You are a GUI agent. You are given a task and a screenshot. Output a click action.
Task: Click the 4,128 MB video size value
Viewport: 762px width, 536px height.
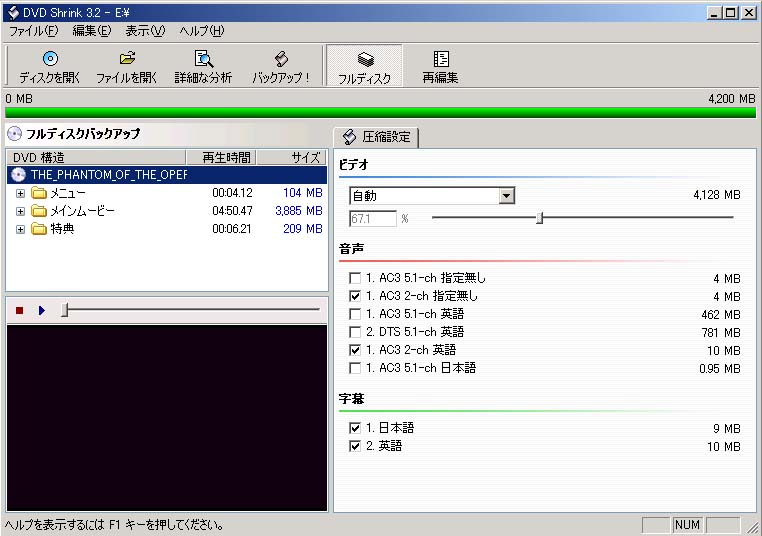(x=717, y=195)
